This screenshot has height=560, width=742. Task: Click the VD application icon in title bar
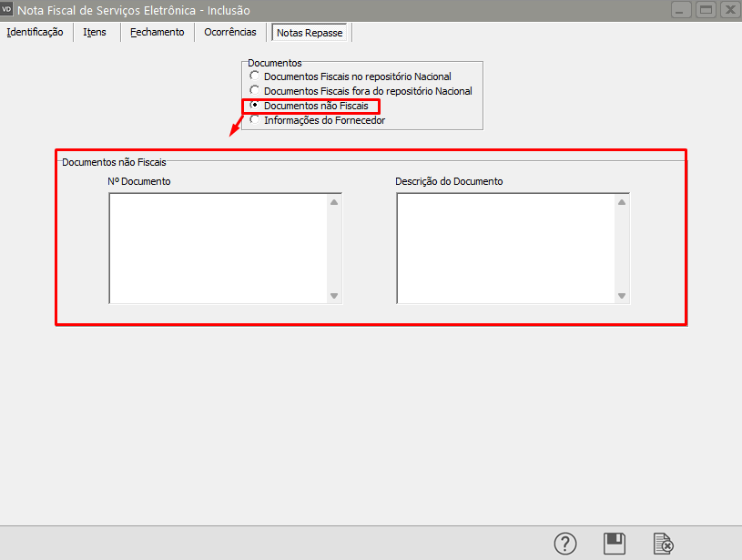[x=8, y=10]
